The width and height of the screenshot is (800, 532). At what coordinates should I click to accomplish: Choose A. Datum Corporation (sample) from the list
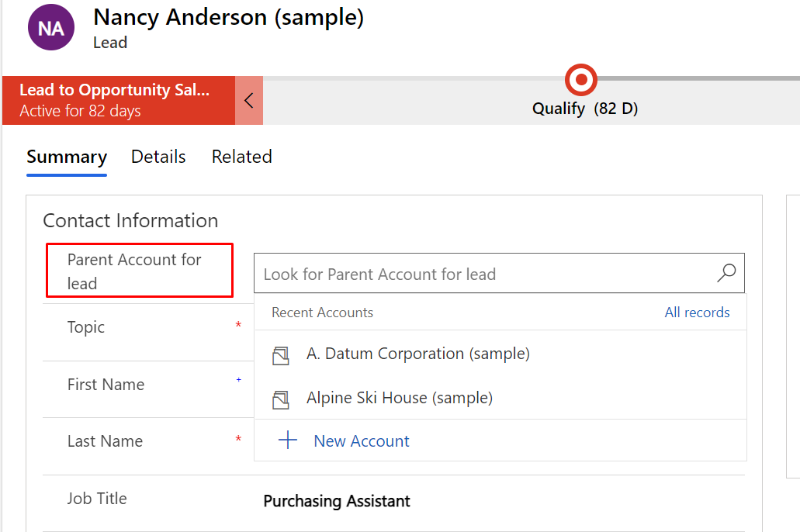point(418,354)
